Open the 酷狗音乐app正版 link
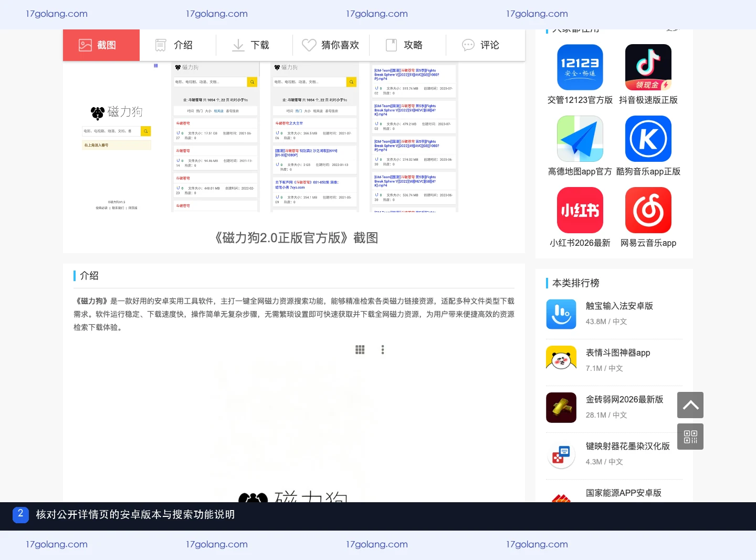 coord(648,171)
